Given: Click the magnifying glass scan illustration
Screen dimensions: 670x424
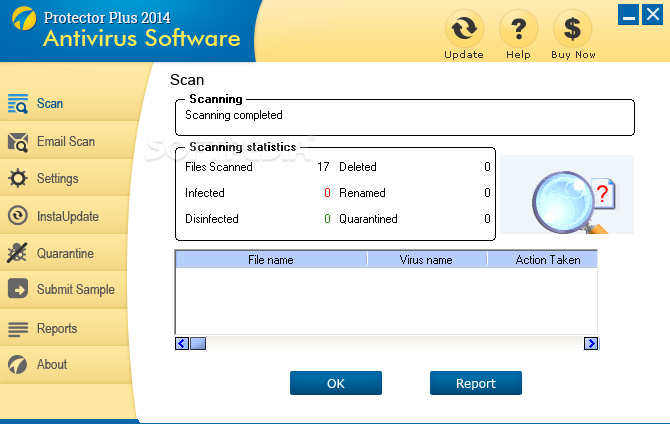Looking at the screenshot, I should [567, 194].
